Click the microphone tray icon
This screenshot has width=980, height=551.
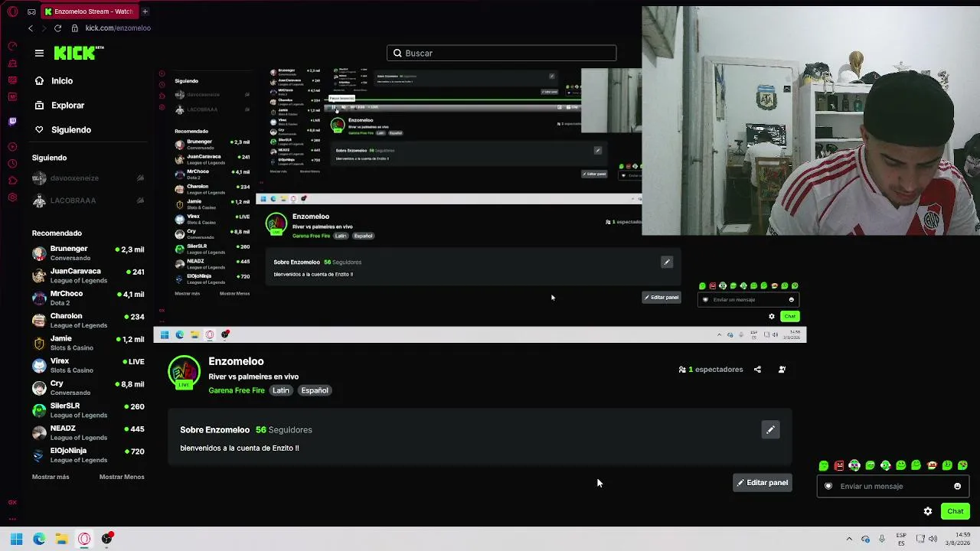(x=882, y=539)
